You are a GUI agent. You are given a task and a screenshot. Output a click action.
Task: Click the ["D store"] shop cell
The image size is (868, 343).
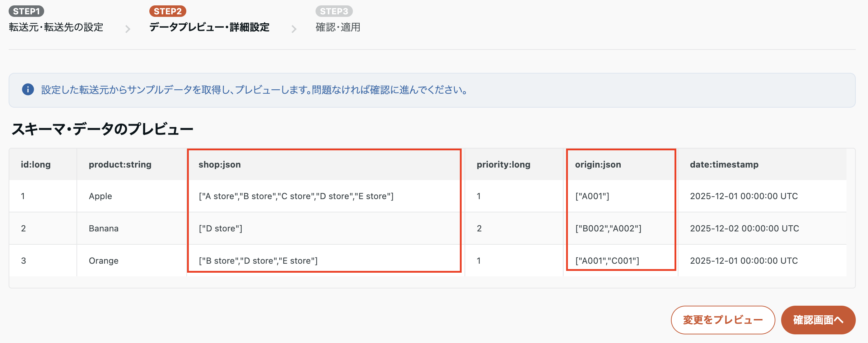pyautogui.click(x=220, y=229)
